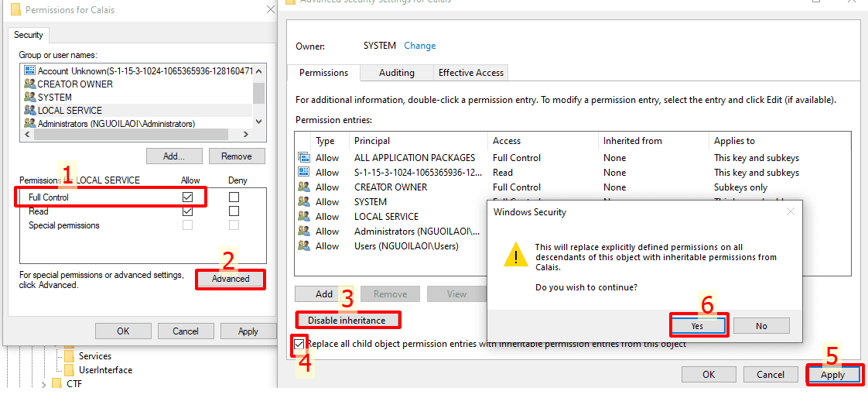This screenshot has height=398, width=868.
Task: Close the Windows Security dialog
Action: click(791, 211)
